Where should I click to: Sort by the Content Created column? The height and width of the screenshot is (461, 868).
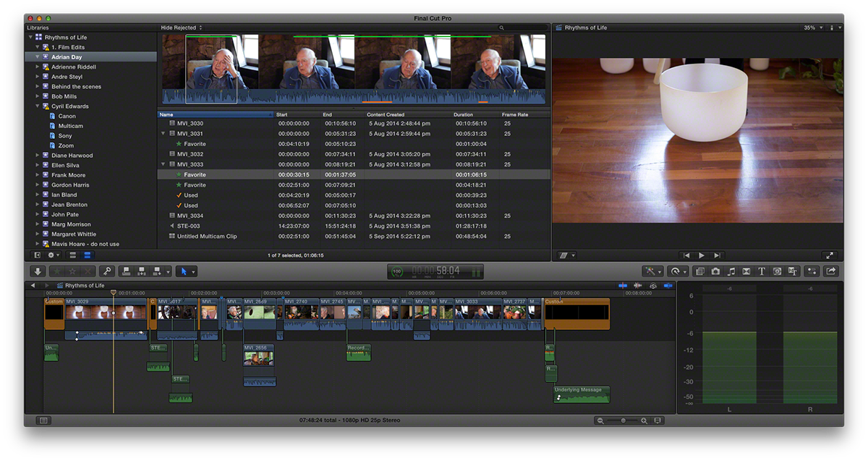point(408,114)
